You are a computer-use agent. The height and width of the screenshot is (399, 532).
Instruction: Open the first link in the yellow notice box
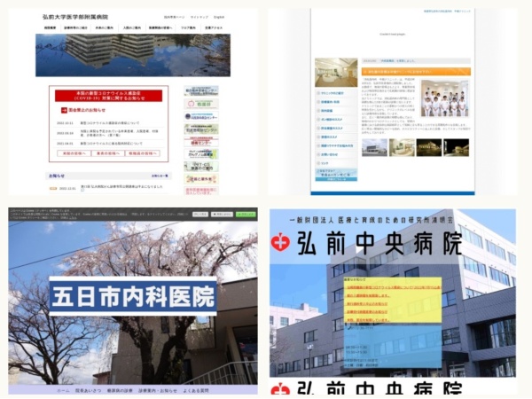coord(394,287)
